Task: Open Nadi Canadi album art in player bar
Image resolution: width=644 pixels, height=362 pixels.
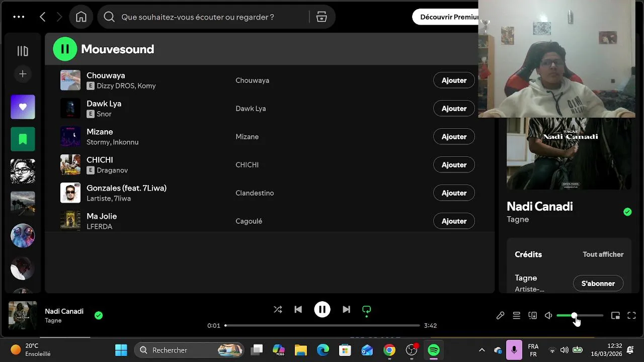Action: coord(23,315)
